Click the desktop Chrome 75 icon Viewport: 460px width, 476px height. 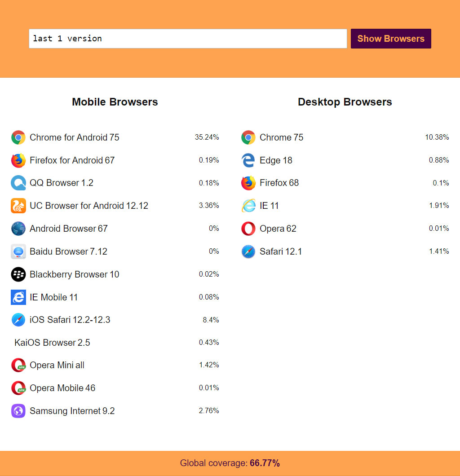(248, 137)
